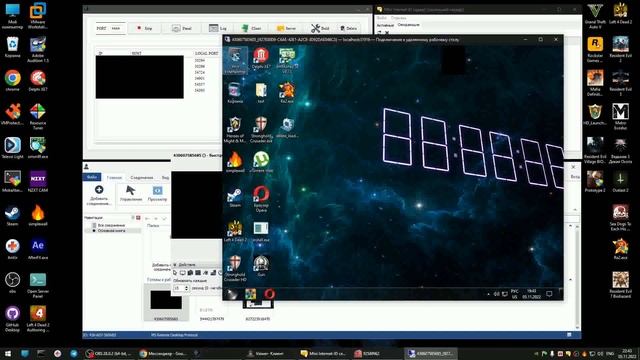The width and height of the screenshot is (640, 360).
Task: Open Left 4 Dead 2 on remote desktop
Action: (235, 231)
